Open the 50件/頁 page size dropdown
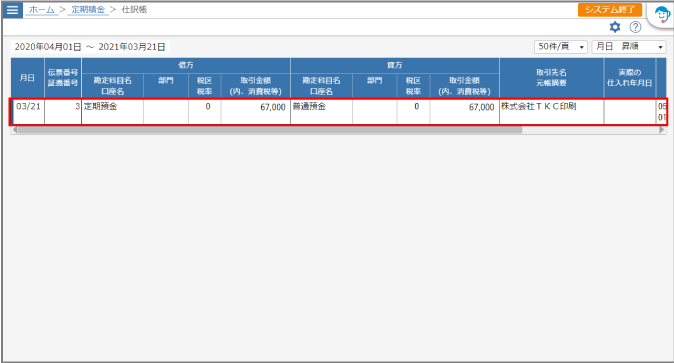The height and width of the screenshot is (363, 674). [561, 46]
